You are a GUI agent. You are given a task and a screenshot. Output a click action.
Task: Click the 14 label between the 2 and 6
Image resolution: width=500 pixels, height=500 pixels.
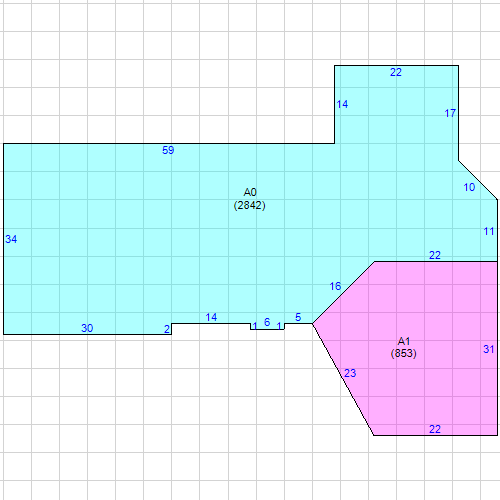(211, 317)
